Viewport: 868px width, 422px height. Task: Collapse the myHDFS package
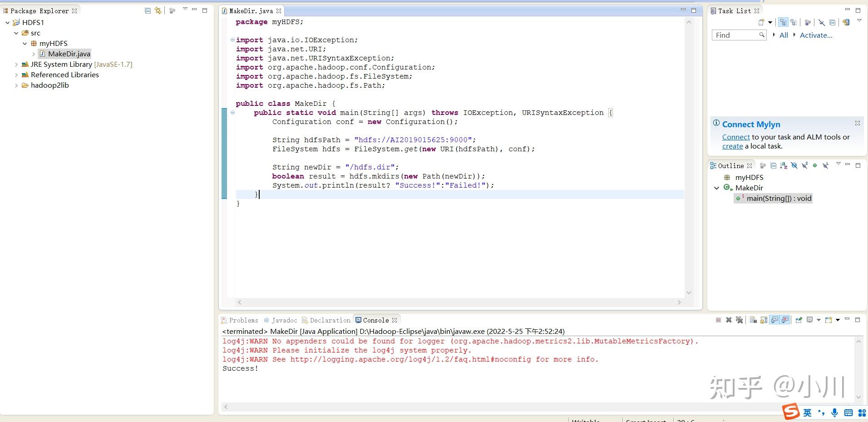click(x=25, y=43)
